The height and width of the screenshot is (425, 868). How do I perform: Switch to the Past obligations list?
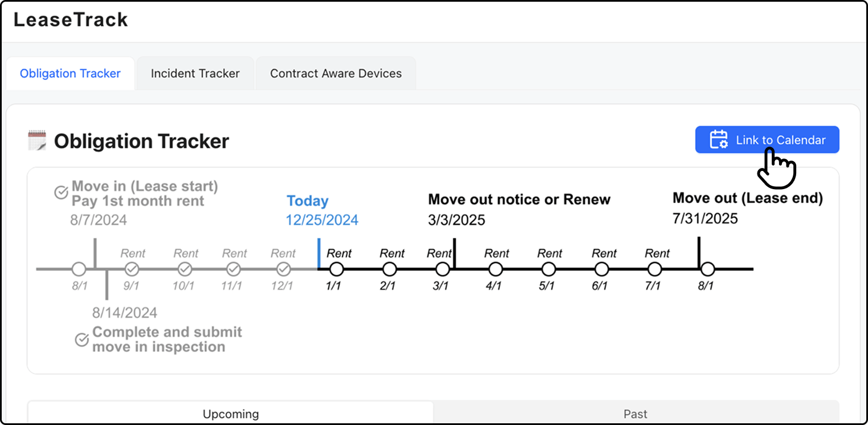point(635,414)
